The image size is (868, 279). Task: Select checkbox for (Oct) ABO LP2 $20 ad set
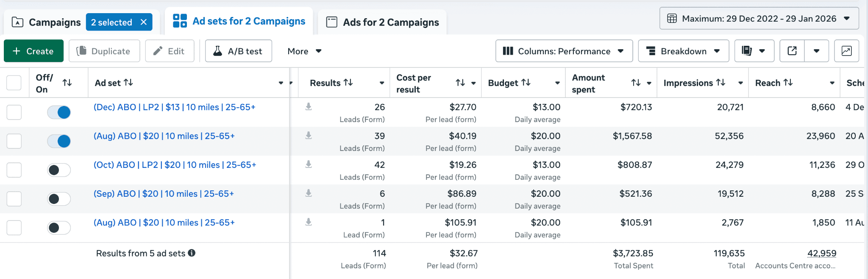click(14, 170)
